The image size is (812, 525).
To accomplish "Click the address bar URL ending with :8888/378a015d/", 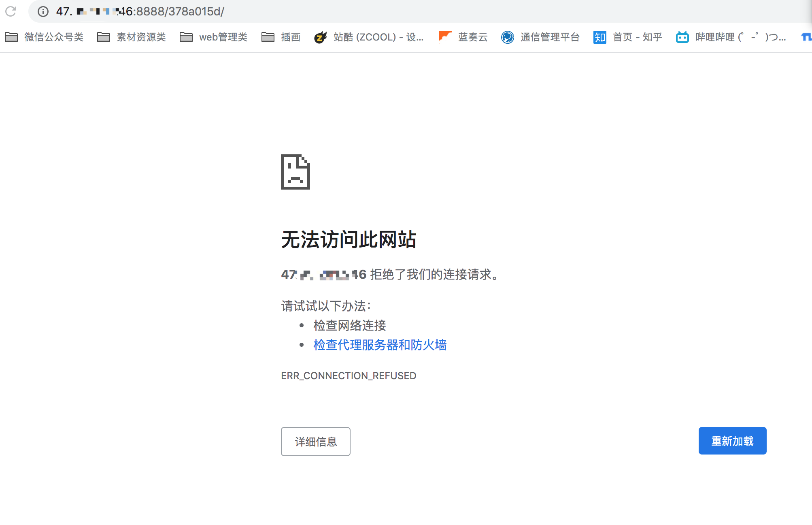I will click(140, 11).
